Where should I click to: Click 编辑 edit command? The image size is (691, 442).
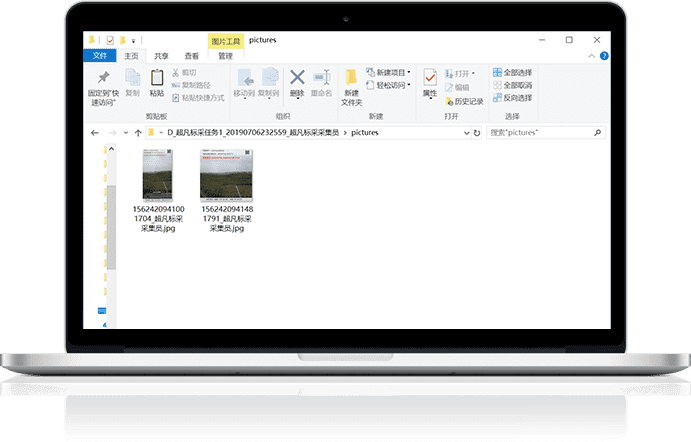[x=457, y=87]
